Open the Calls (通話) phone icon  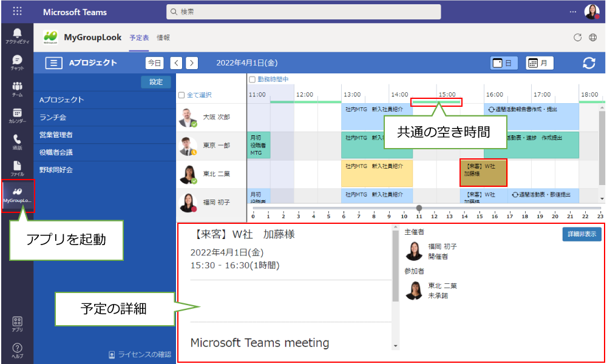coord(17,141)
